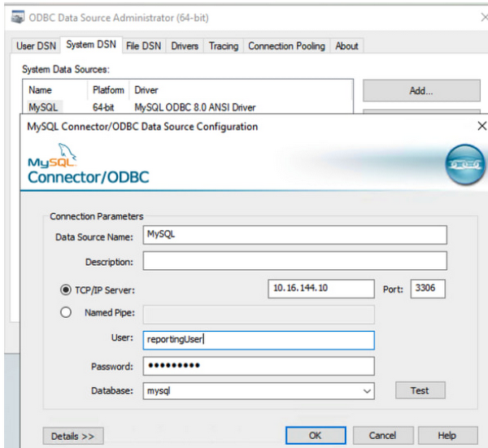Click the Cancel button
Viewport: 488px width, 448px height.
(383, 435)
